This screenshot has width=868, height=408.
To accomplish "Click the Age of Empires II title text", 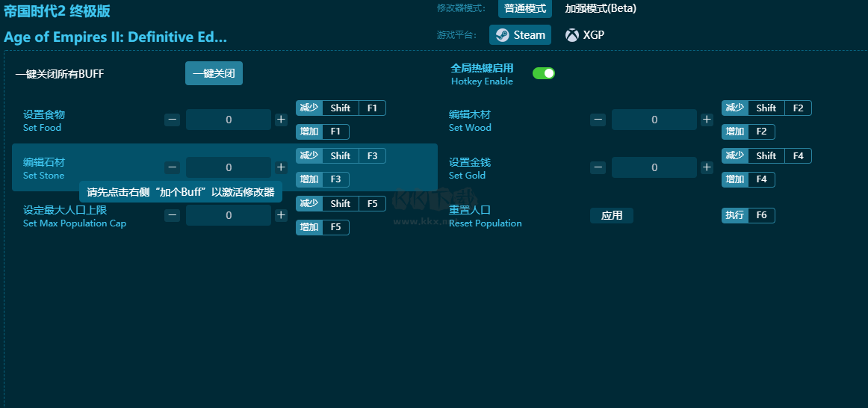I will point(115,37).
